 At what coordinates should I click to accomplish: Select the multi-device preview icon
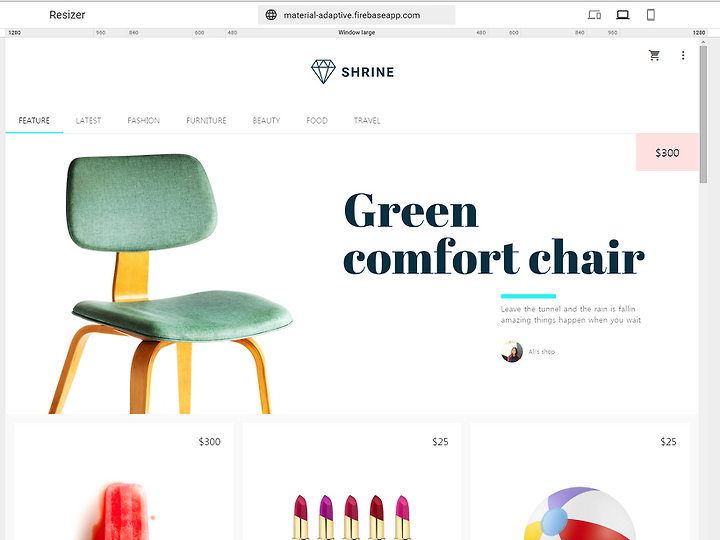point(595,15)
